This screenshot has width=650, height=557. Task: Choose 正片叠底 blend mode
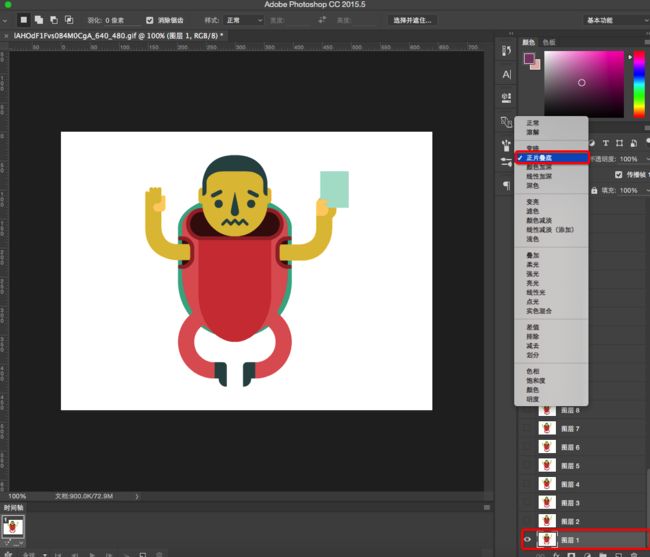click(551, 158)
